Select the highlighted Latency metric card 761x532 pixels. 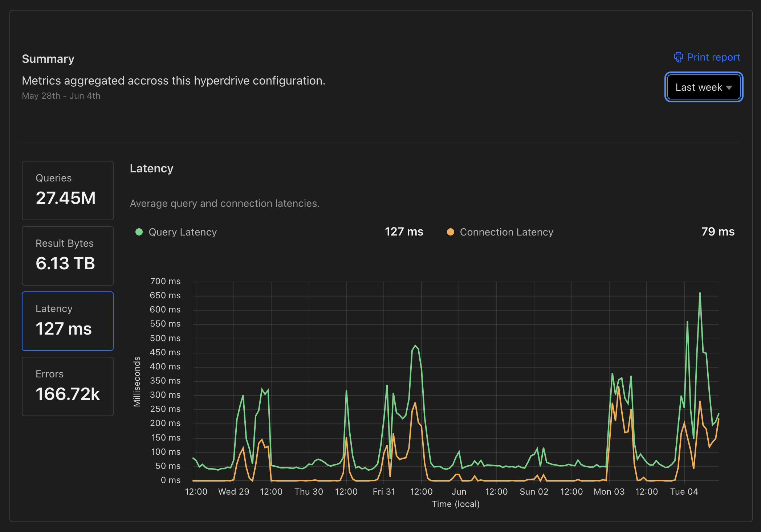68,321
